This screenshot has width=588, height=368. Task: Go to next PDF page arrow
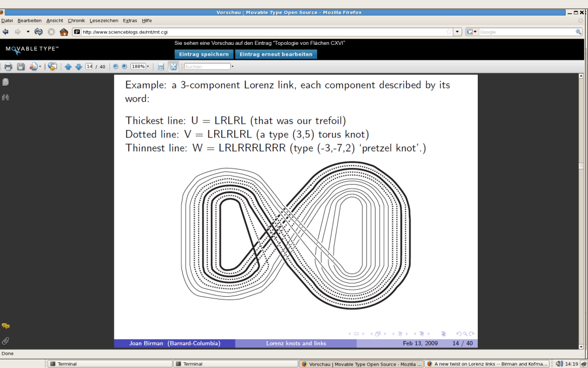pos(79,67)
